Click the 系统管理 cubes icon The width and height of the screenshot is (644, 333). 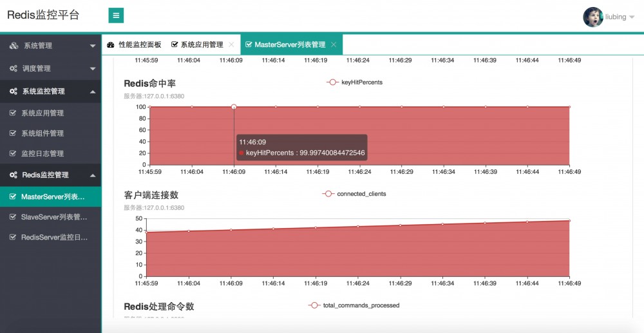(14, 46)
